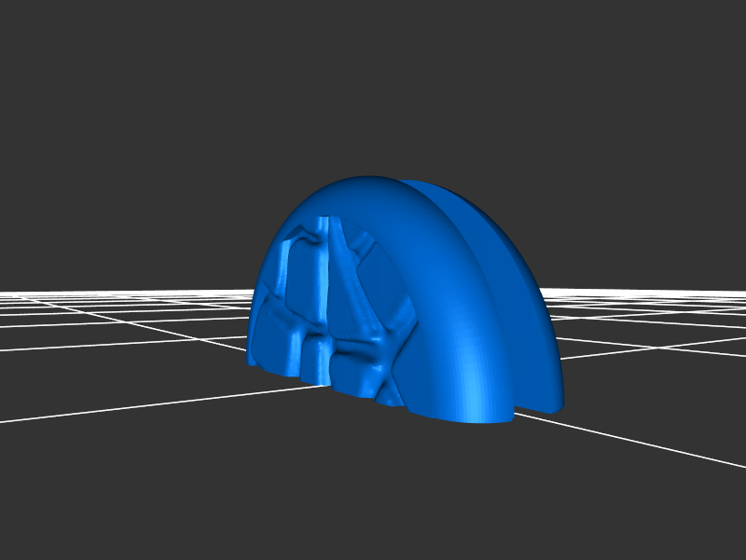Select the left base corner of the model
Image resolution: width=746 pixels, height=560 pixels.
(x=252, y=361)
